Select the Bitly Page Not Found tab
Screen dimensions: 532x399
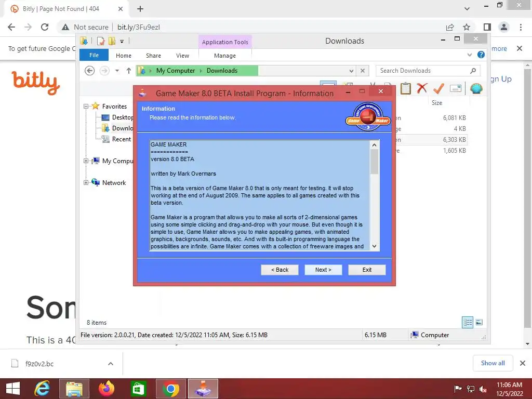tap(61, 9)
